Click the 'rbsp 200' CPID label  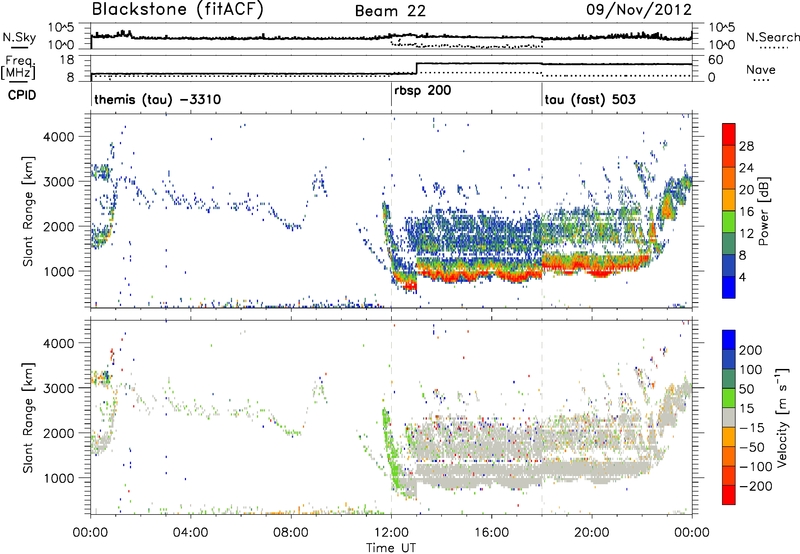(x=422, y=91)
